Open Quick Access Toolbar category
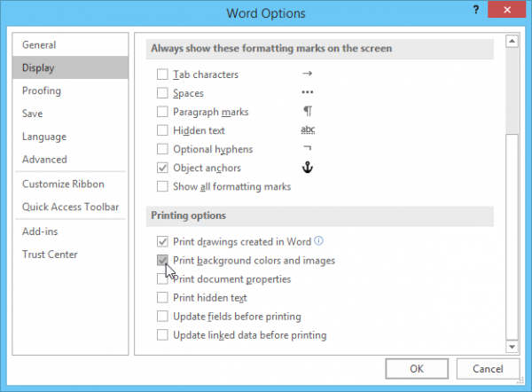This screenshot has height=392, width=532. tap(70, 207)
